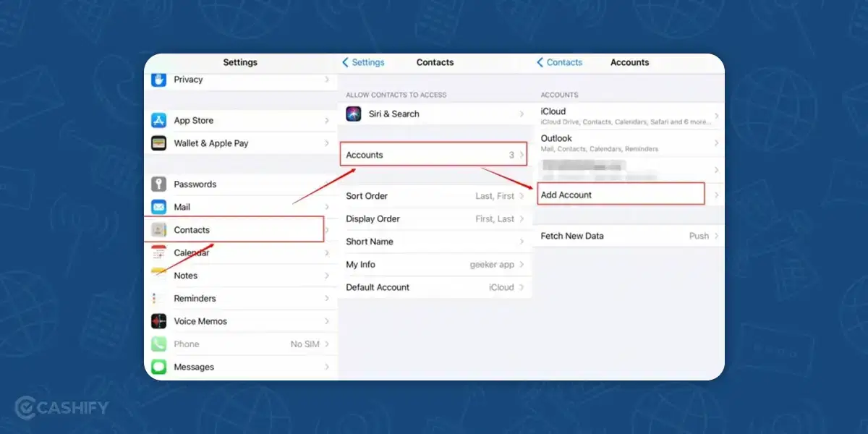The height and width of the screenshot is (434, 868).
Task: Tap the Passwords key icon
Action: [158, 184]
